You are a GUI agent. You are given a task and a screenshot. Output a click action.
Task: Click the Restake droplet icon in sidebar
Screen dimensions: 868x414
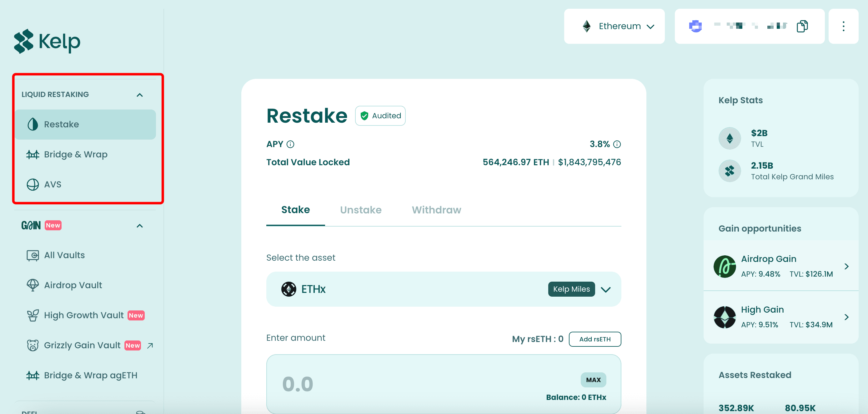click(33, 124)
